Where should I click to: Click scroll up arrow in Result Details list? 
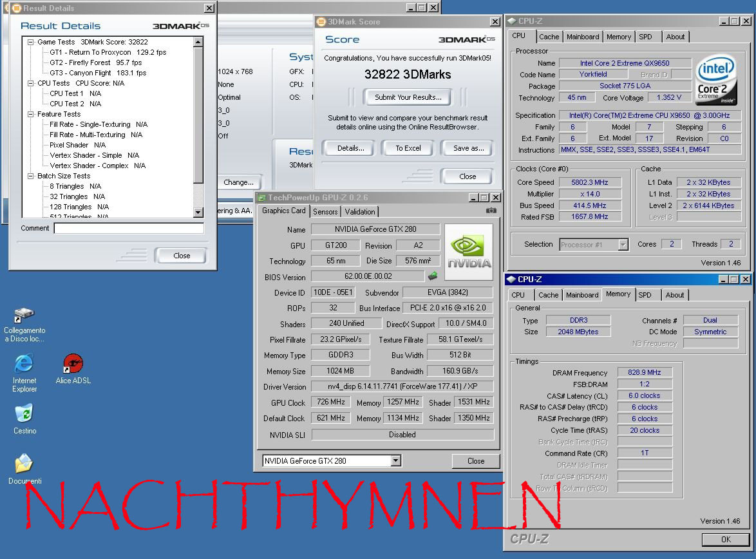tap(198, 42)
